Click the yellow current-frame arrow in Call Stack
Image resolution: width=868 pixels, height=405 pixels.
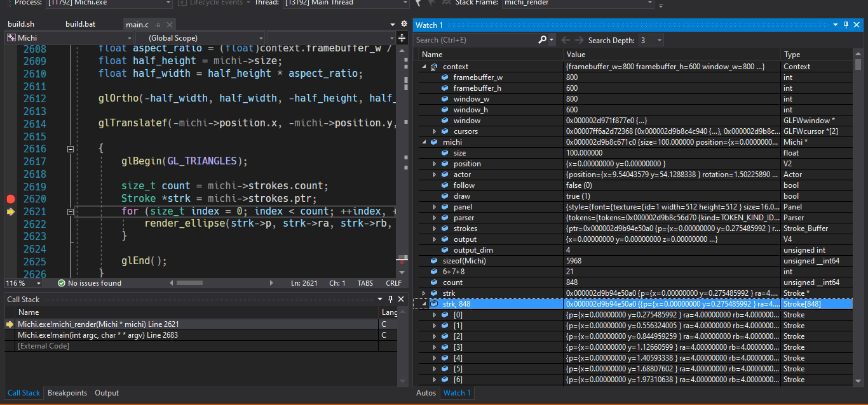tap(10, 324)
